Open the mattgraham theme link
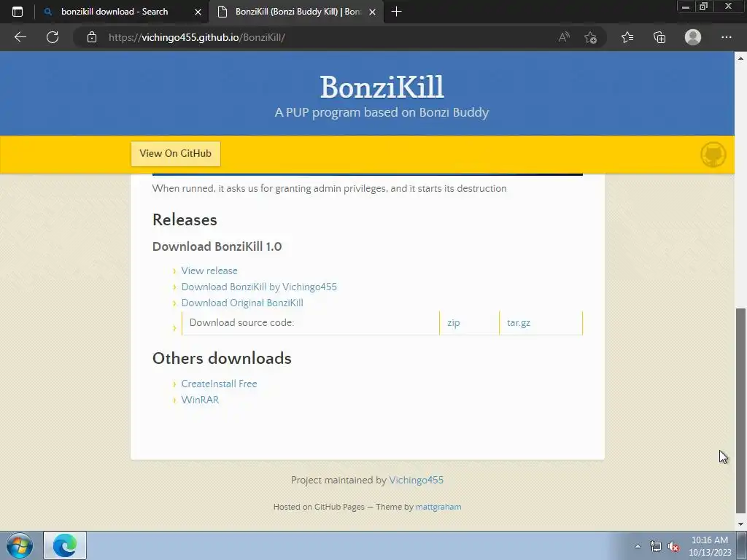Image resolution: width=747 pixels, height=560 pixels. [x=438, y=507]
